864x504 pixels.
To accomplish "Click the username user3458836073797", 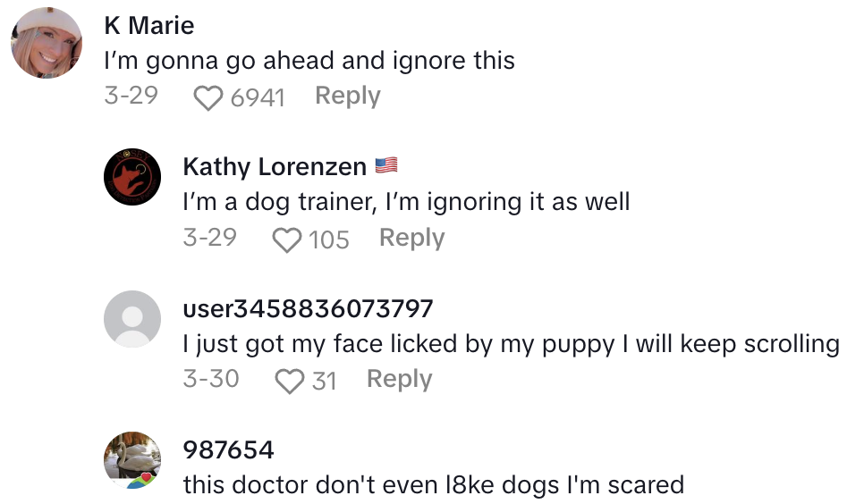I will point(308,308).
